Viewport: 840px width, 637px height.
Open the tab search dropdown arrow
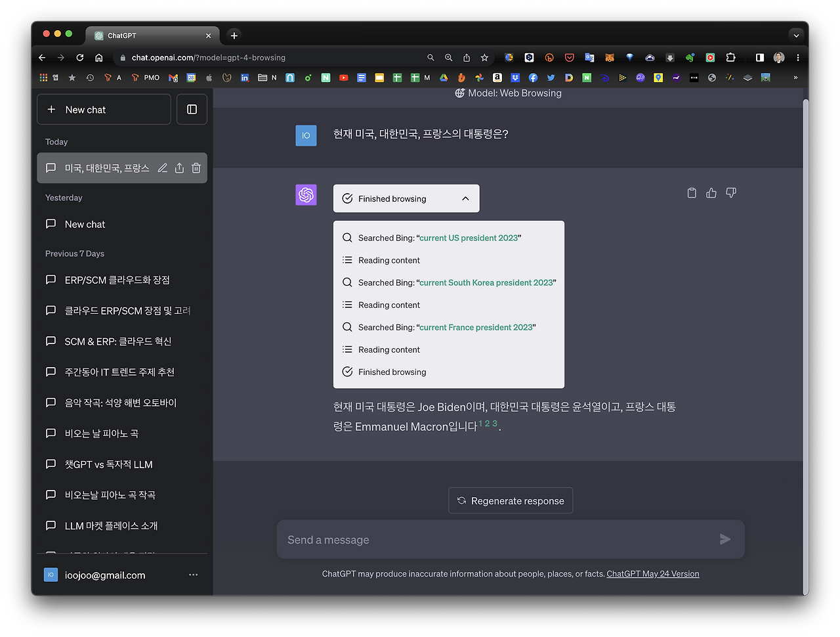pos(796,35)
